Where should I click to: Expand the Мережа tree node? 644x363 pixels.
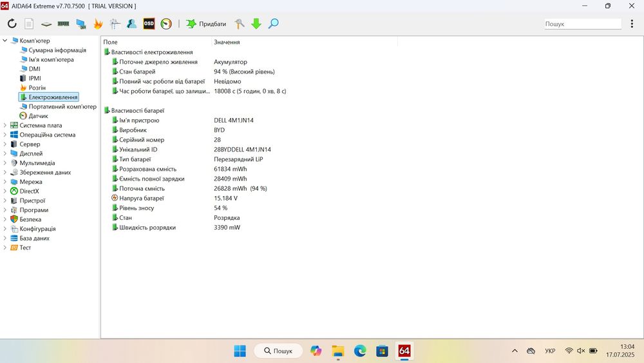5,182
